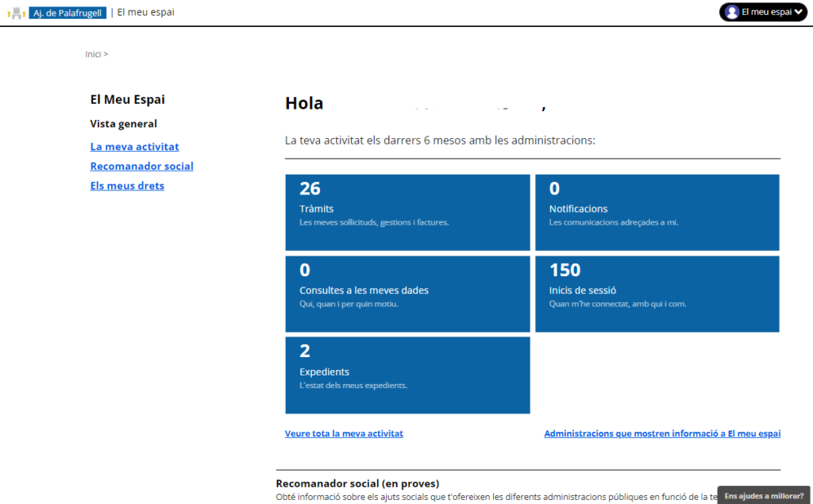Open Administracions que mostren informació link

click(x=662, y=433)
